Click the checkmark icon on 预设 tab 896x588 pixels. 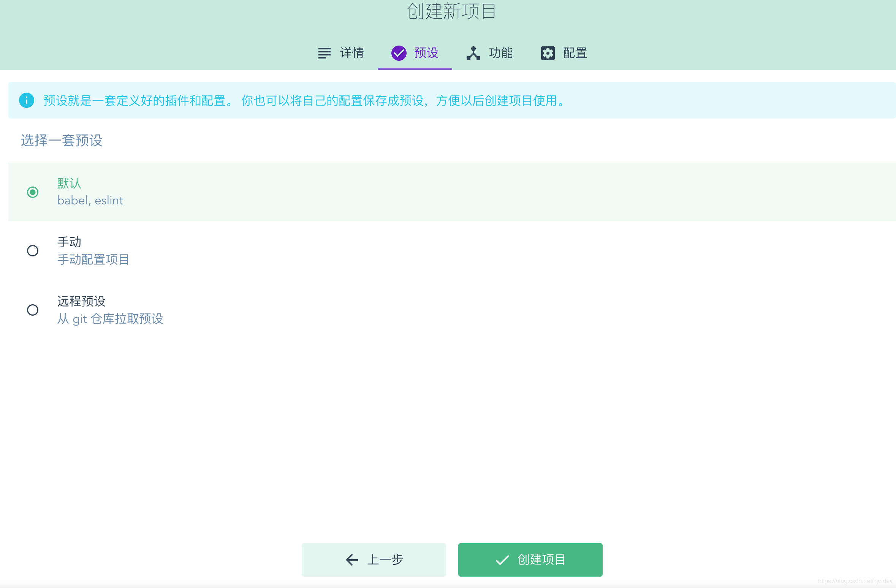[x=398, y=53]
